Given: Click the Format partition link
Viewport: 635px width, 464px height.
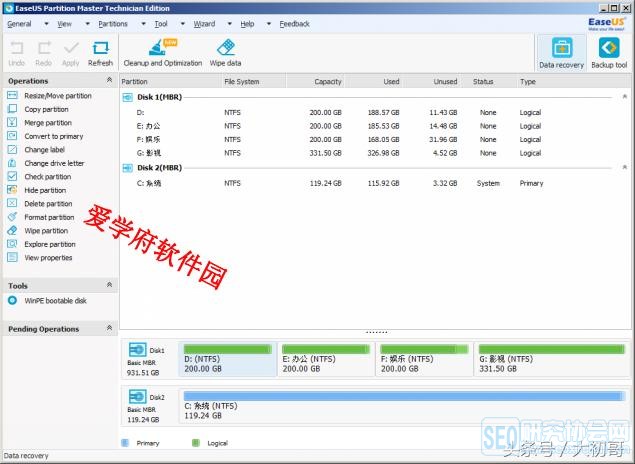Looking at the screenshot, I should pyautogui.click(x=49, y=217).
